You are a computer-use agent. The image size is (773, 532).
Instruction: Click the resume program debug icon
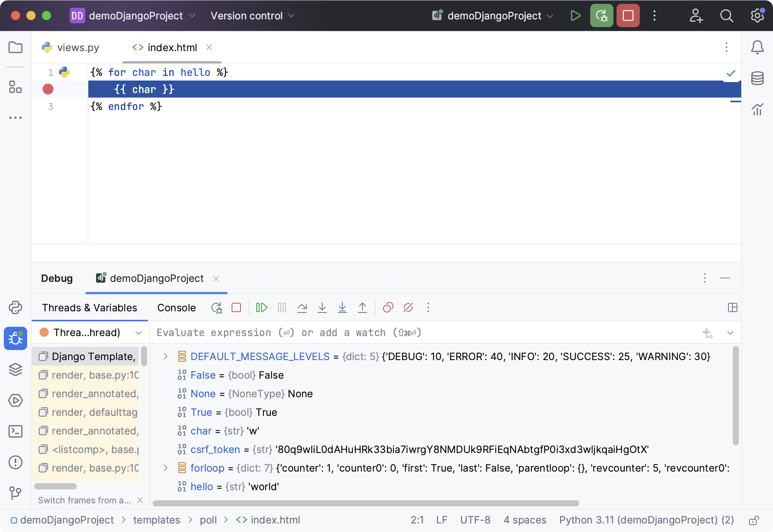coord(262,307)
